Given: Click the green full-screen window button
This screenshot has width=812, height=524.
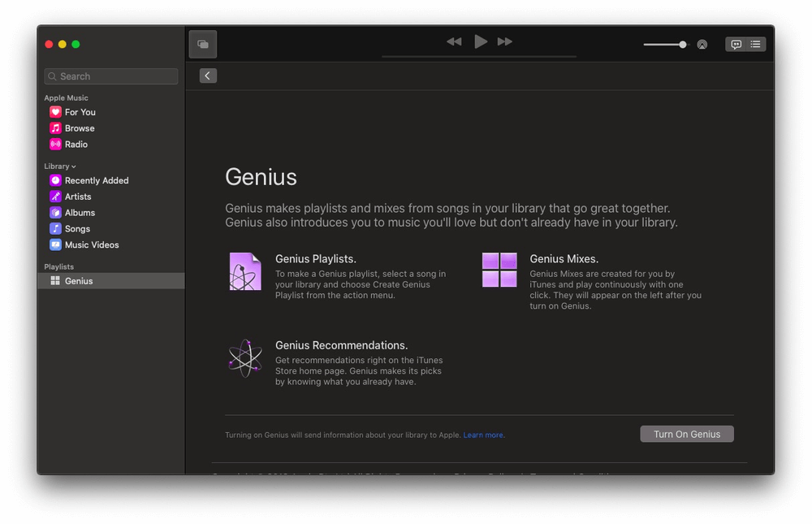Looking at the screenshot, I should click(x=76, y=45).
